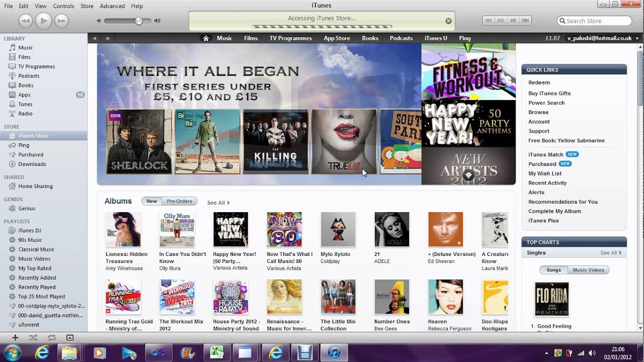The image size is (644, 362).
Task: Select Films in the Library sidebar
Action: (x=24, y=57)
